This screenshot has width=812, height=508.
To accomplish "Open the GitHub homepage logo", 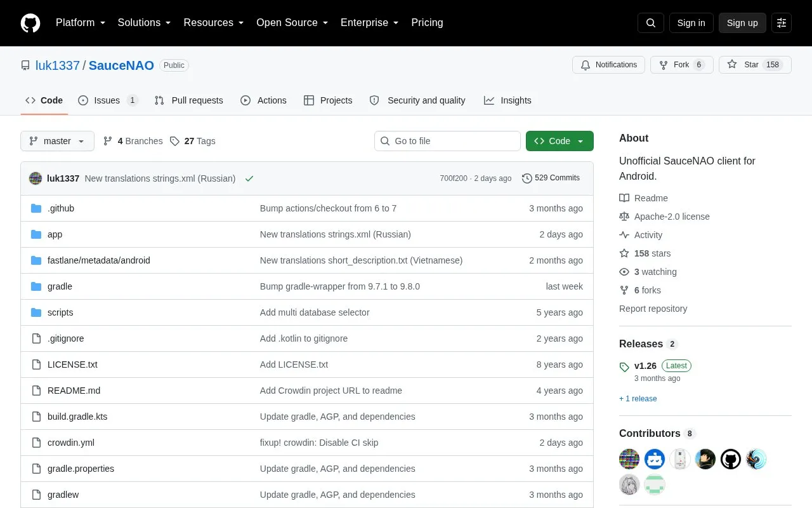I will [x=30, y=23].
